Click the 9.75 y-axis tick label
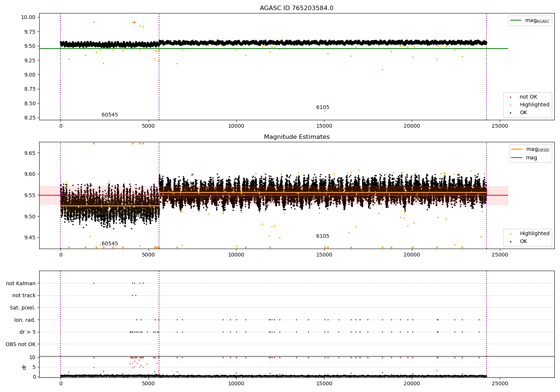The image size is (560, 392). click(x=30, y=32)
